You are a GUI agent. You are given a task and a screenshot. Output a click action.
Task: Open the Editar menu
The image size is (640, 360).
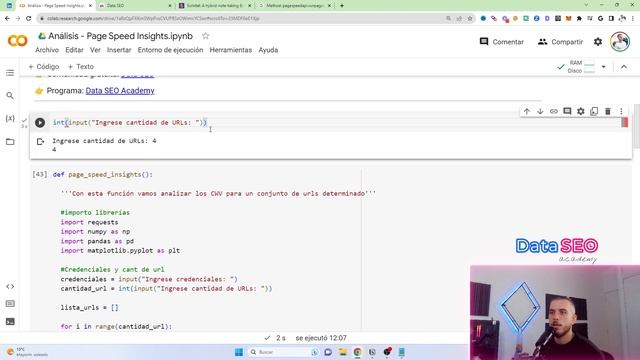(74, 50)
